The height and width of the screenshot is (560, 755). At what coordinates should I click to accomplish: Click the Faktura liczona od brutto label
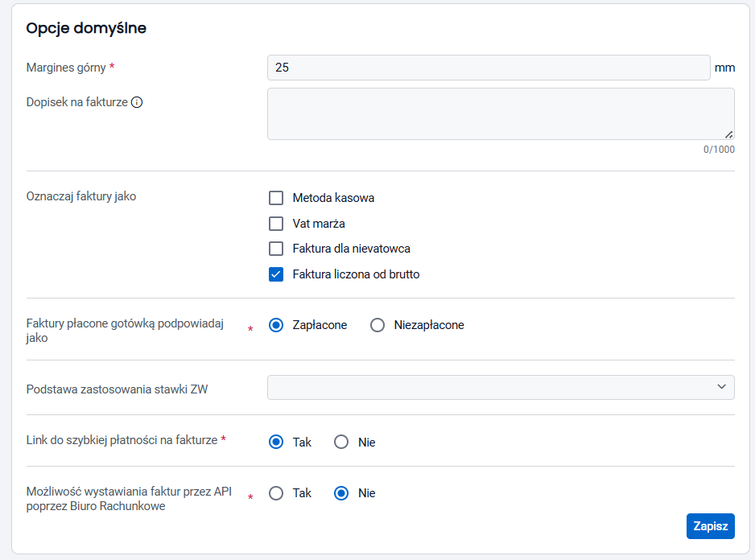coord(356,274)
